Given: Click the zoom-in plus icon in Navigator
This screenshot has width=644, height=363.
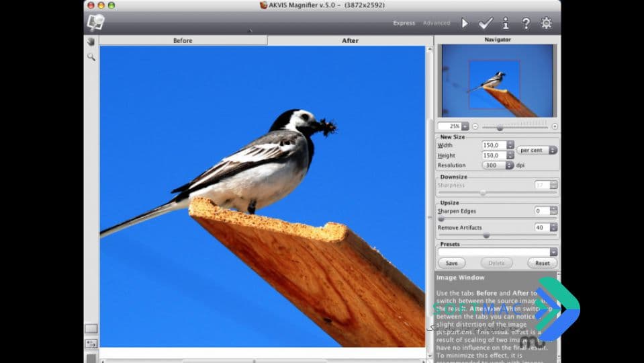Looking at the screenshot, I should coord(555,126).
